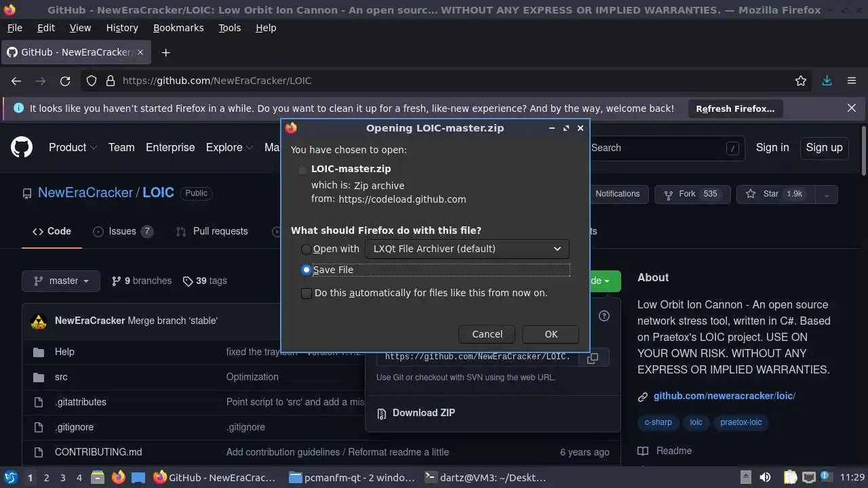
Task: Open the .gitignore file
Action: coord(74,427)
